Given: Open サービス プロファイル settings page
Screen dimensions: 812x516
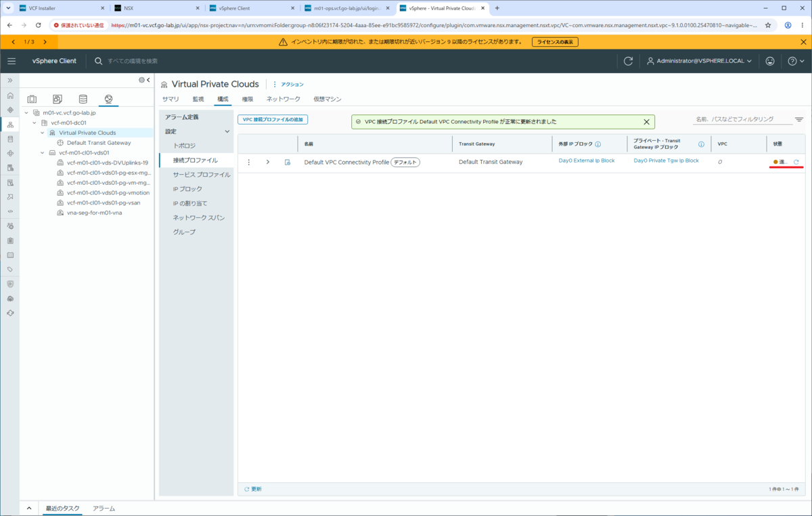Looking at the screenshot, I should [x=202, y=175].
